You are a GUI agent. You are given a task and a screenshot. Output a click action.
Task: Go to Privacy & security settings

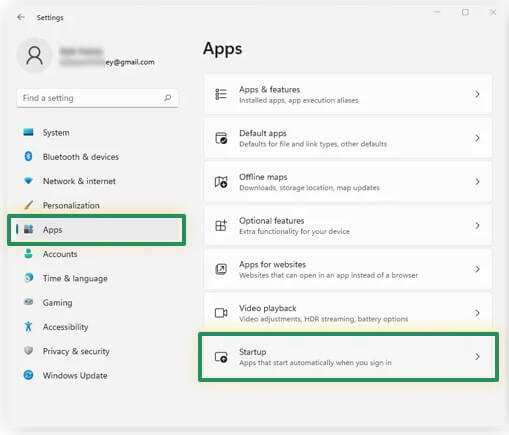pyautogui.click(x=97, y=351)
